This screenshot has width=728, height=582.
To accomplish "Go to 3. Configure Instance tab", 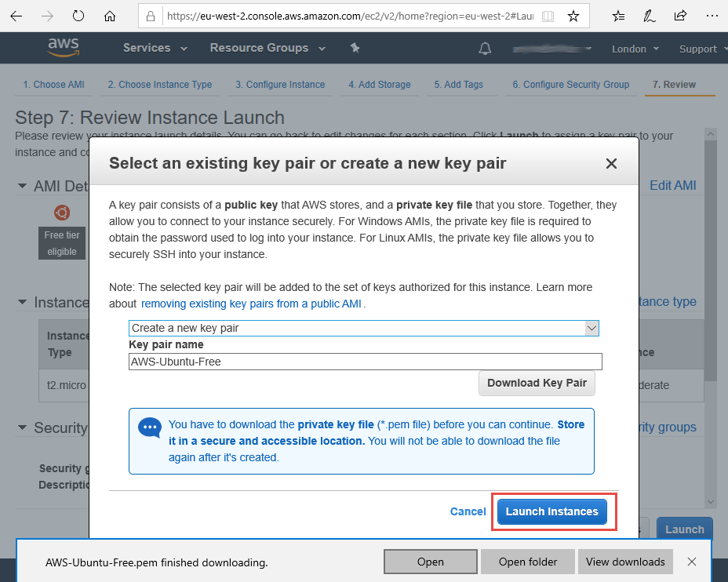I will pyautogui.click(x=280, y=85).
